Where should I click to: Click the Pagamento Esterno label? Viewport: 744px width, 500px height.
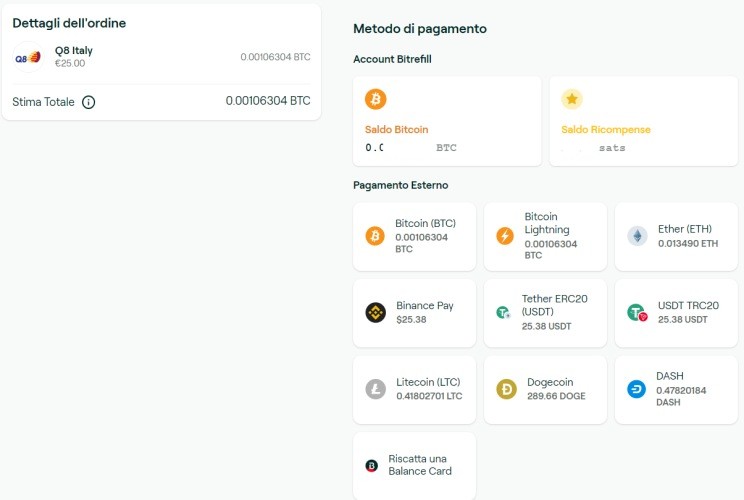(x=400, y=185)
